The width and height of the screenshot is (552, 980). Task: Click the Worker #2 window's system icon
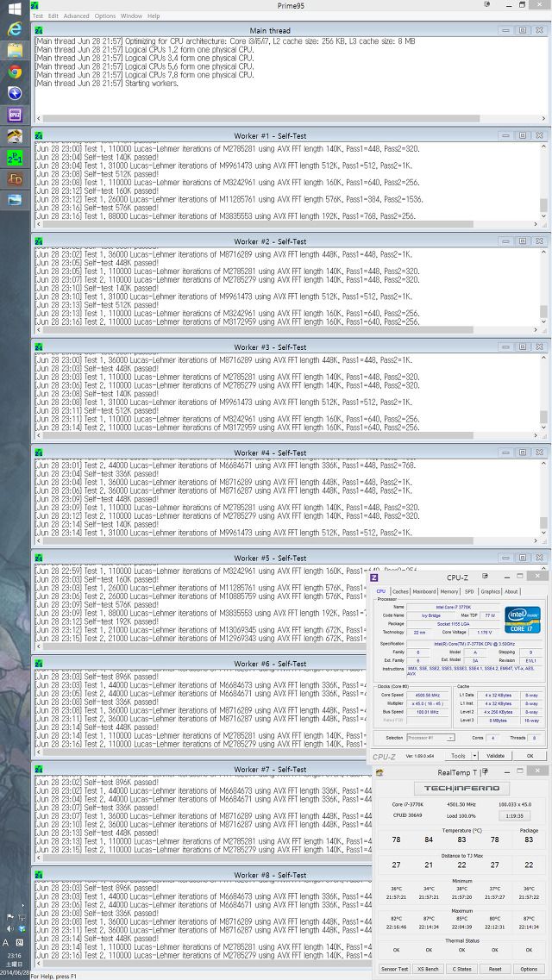pyautogui.click(x=39, y=241)
